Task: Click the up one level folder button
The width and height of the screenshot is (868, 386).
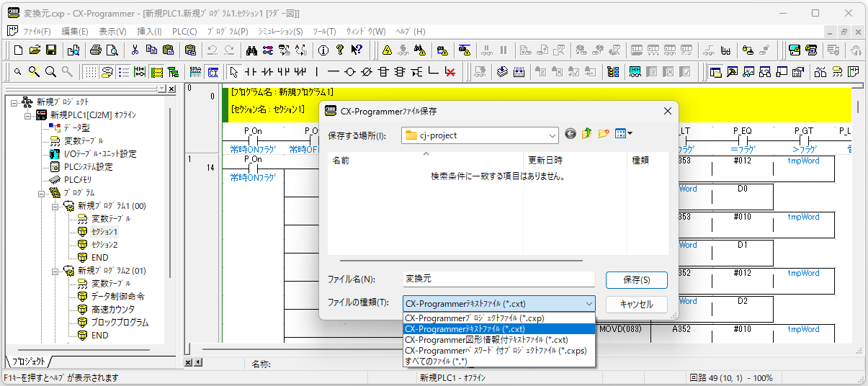Action: click(587, 134)
